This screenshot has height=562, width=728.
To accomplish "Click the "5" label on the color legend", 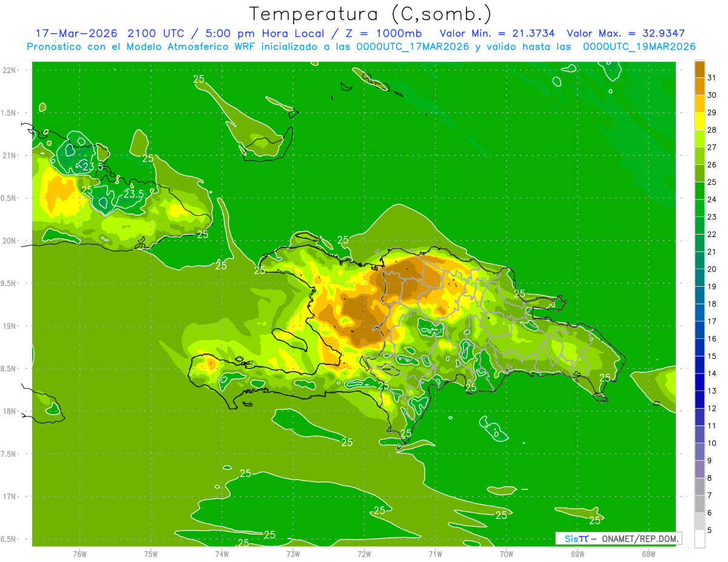I will (x=710, y=530).
